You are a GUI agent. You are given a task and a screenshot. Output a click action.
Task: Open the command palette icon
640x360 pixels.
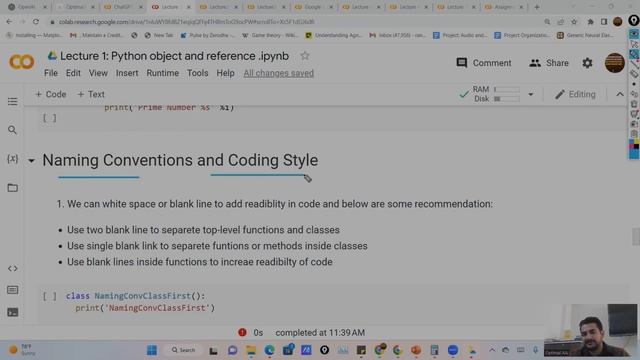(13, 290)
